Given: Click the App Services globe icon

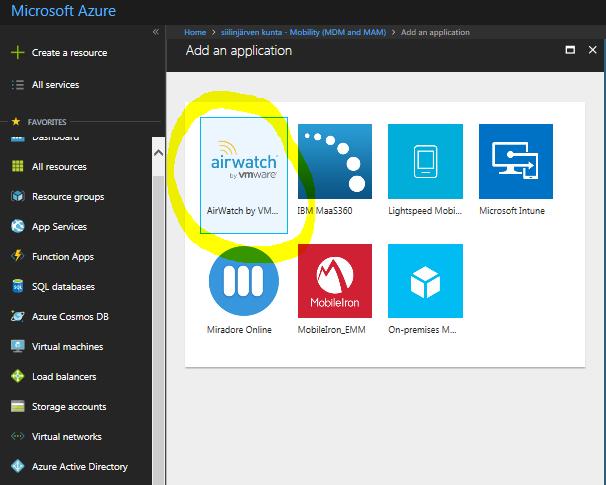Looking at the screenshot, I should click(18, 226).
